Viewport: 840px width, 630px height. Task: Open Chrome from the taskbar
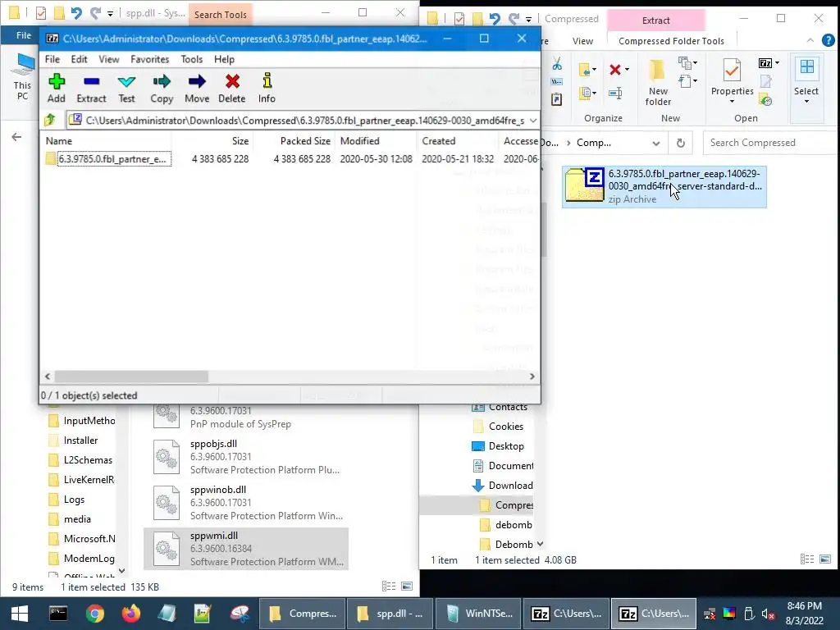95,614
